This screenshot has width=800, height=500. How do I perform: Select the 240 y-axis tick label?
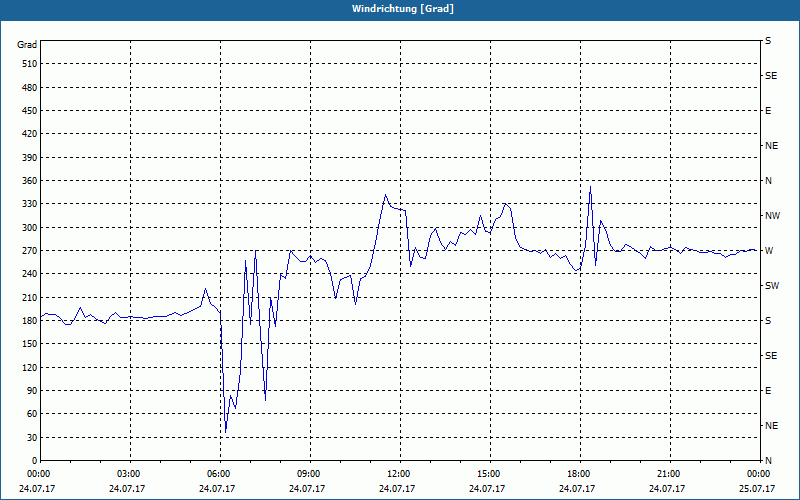[30, 274]
